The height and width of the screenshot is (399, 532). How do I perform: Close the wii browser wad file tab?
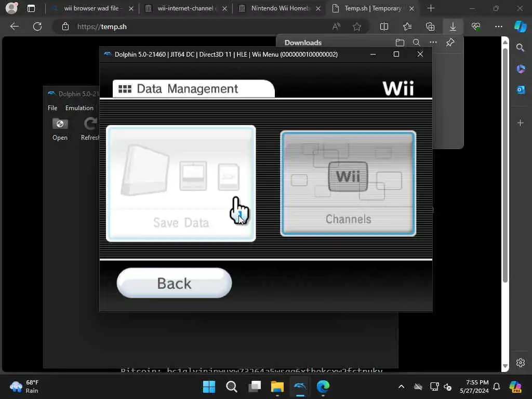point(131,8)
